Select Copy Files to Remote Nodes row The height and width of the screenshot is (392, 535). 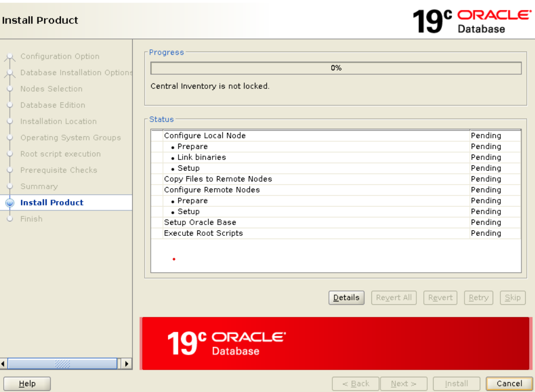pos(336,179)
